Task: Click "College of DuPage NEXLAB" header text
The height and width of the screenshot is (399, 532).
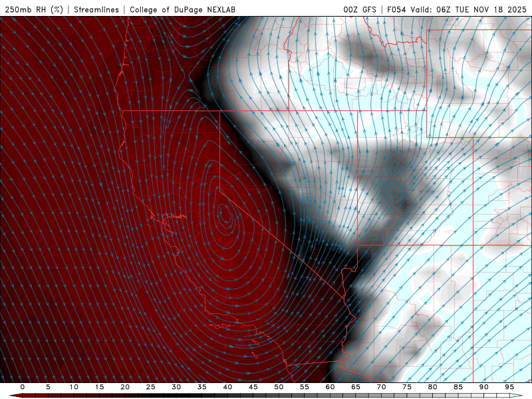Action: (182, 9)
